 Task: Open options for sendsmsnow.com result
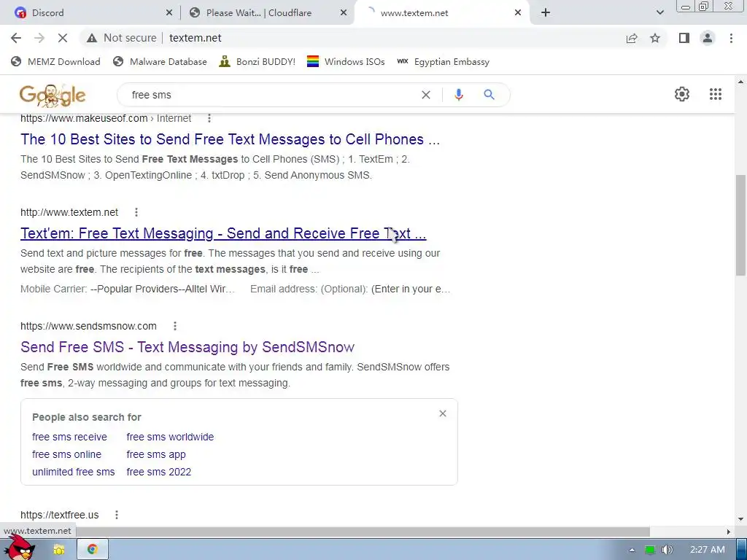175,326
